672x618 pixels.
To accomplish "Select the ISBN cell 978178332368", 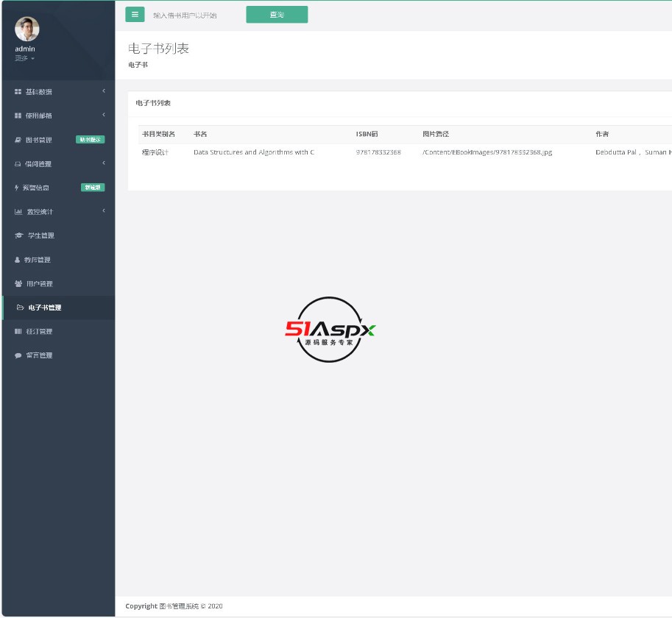I will click(378, 152).
